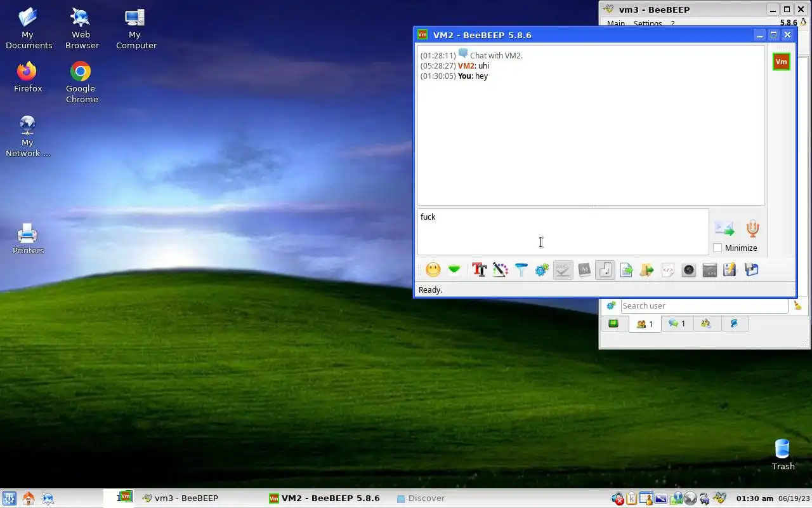Click the VM2 user avatar in chat sidebar
This screenshot has height=508, width=812.
tap(782, 62)
